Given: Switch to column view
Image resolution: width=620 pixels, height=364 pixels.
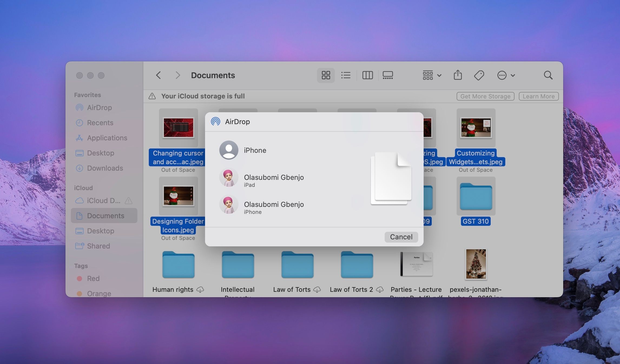Looking at the screenshot, I should [367, 75].
